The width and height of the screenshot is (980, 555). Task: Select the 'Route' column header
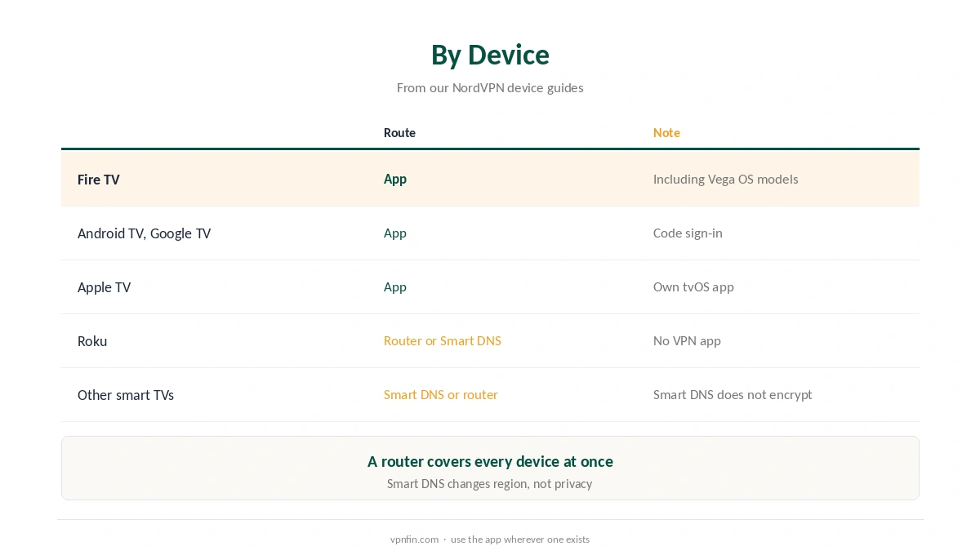[x=399, y=132]
